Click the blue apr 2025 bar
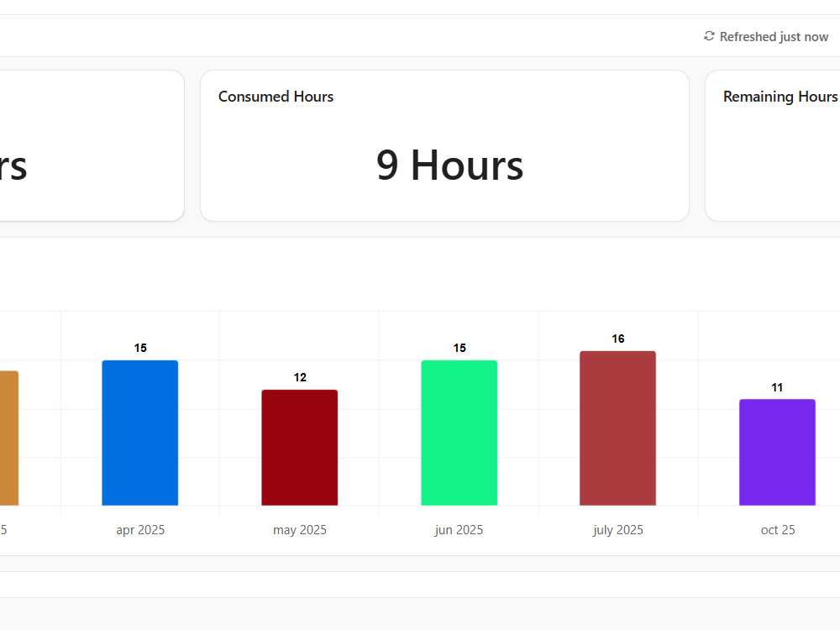Viewport: 840px width, 630px height. pos(139,433)
